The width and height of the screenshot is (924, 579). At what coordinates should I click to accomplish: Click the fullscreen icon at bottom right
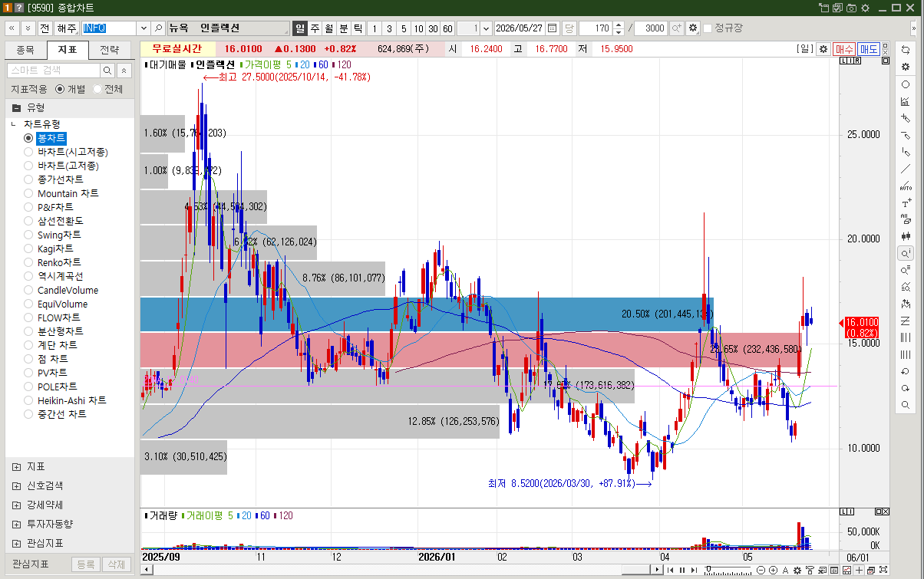pos(882,570)
